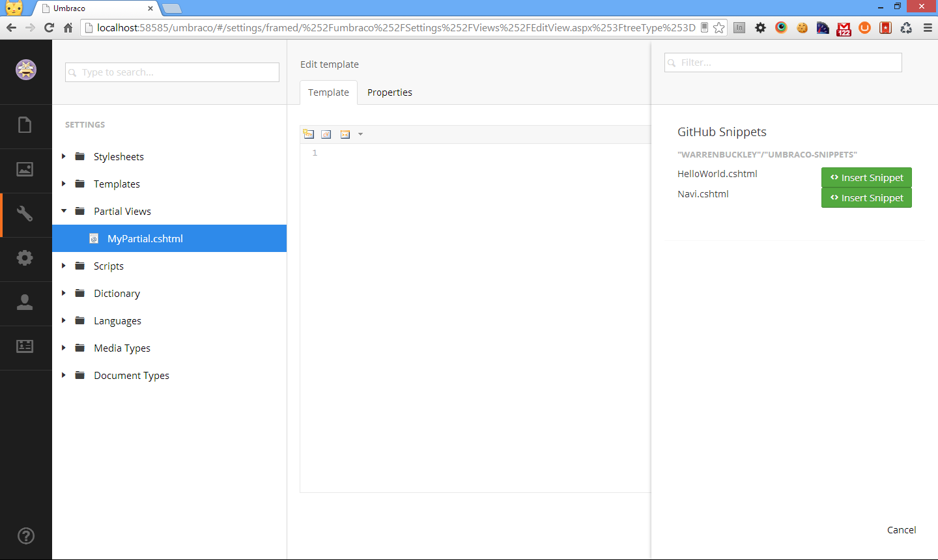This screenshot has height=560, width=938.
Task: Expand the Media Types tree node
Action: pos(64,348)
